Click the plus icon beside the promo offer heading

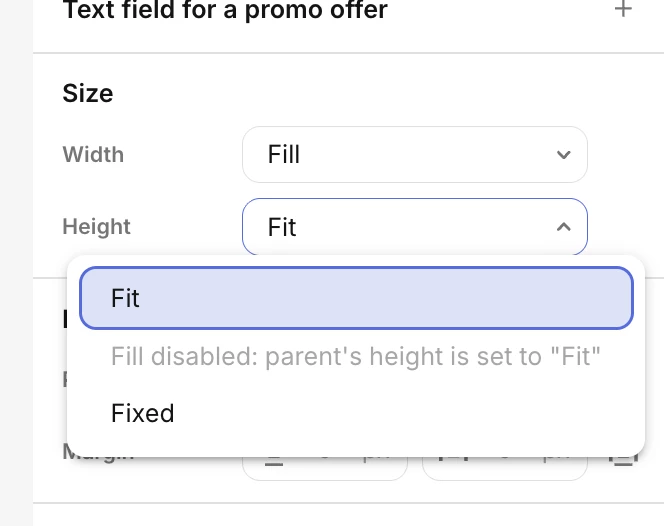point(624,10)
